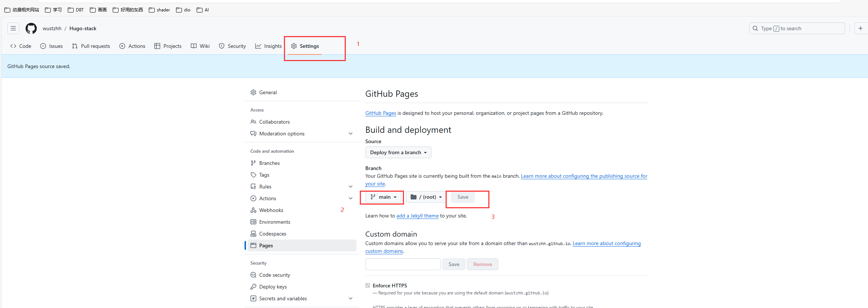Image resolution: width=868 pixels, height=308 pixels.
Task: Open the hamburger navigation menu
Action: point(13,28)
